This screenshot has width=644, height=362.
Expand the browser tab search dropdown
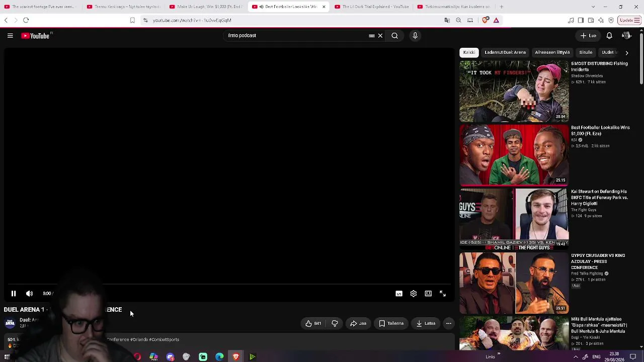pos(593,7)
